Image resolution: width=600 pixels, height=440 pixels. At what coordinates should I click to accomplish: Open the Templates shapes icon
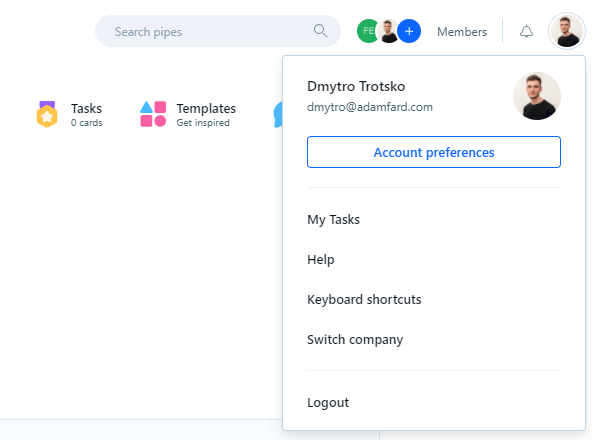click(153, 114)
